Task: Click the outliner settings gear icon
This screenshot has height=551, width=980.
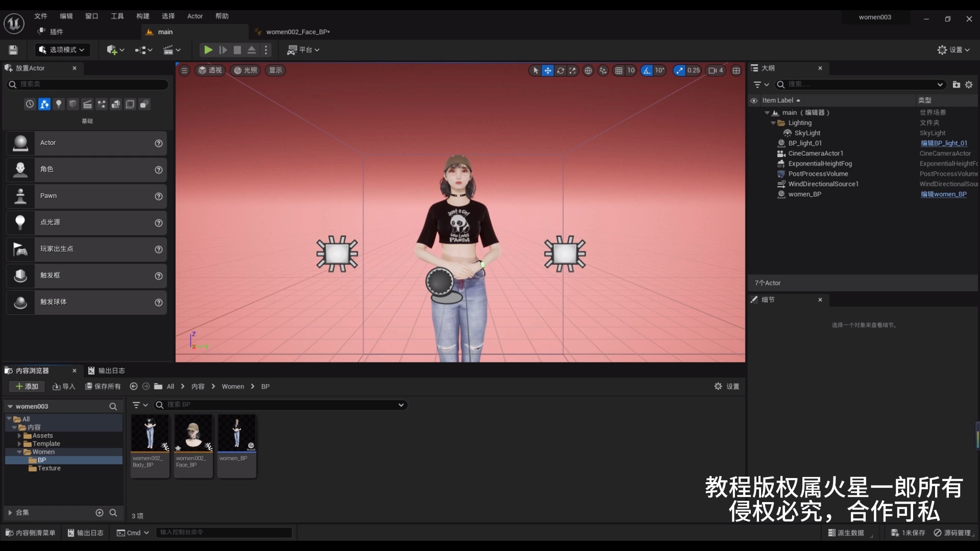Action: pyautogui.click(x=968, y=85)
